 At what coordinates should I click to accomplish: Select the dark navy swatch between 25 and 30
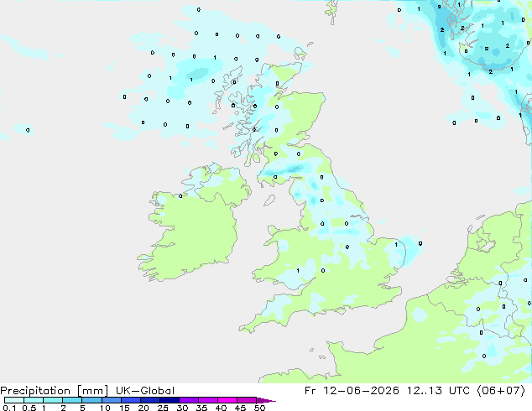tap(170, 400)
